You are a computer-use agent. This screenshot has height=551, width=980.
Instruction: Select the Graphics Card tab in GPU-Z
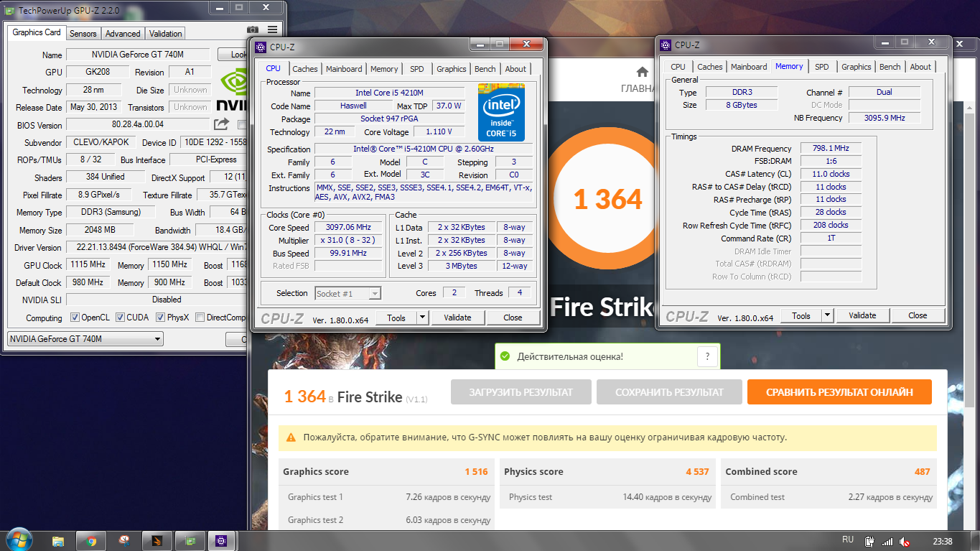point(37,32)
